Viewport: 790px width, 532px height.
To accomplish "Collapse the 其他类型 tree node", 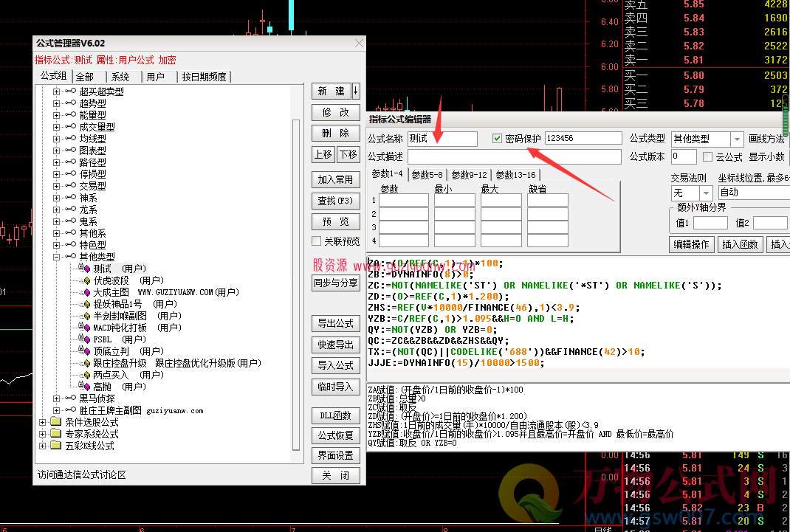I will coord(57,257).
